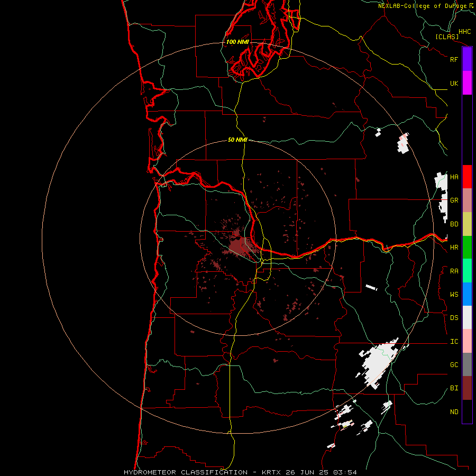Screen dimensions: 476x476
Task: Click the HYDROMETEOR CLASSIFICATION caption
Action: click(x=186, y=472)
